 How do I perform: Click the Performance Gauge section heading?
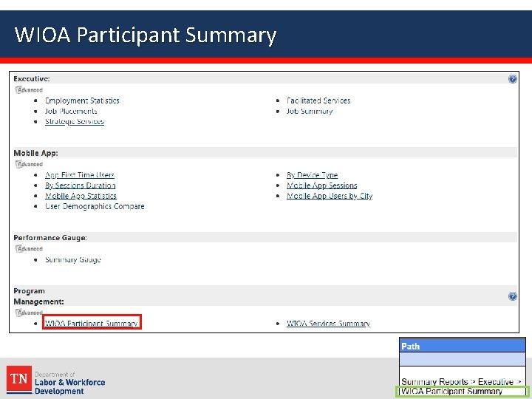coord(50,238)
